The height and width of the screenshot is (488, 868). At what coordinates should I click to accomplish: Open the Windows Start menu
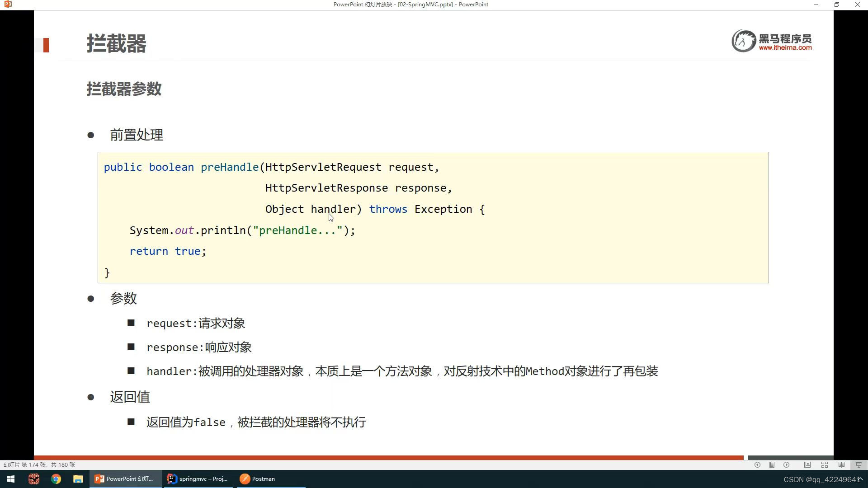pyautogui.click(x=11, y=479)
